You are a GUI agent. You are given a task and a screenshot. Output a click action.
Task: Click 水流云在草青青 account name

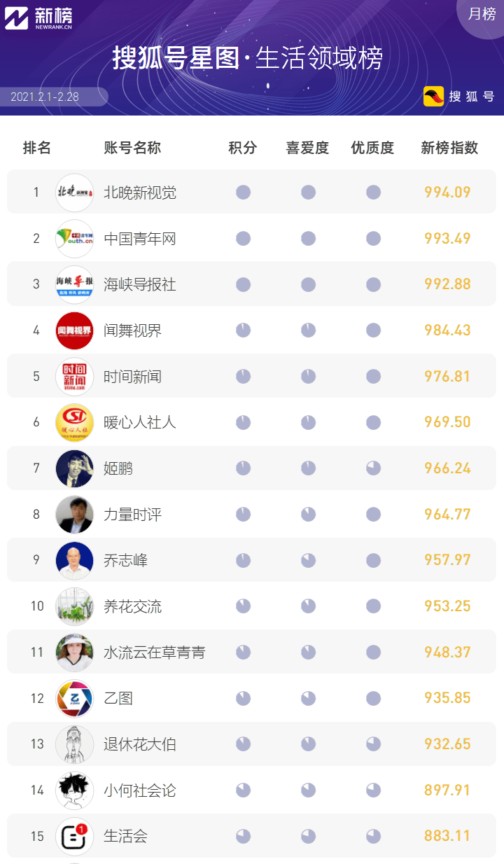(x=154, y=653)
